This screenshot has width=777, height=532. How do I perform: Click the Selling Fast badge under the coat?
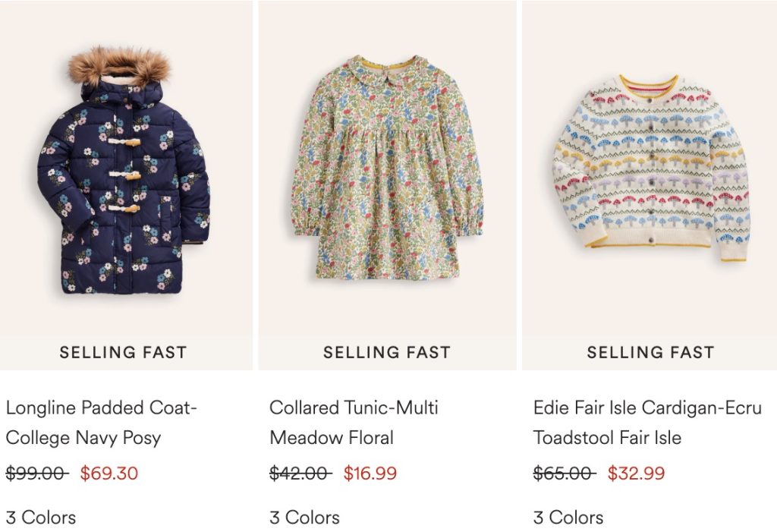(x=123, y=352)
